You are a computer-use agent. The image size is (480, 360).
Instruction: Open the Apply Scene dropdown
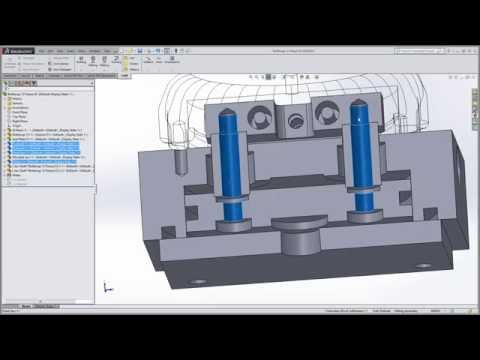(308, 77)
